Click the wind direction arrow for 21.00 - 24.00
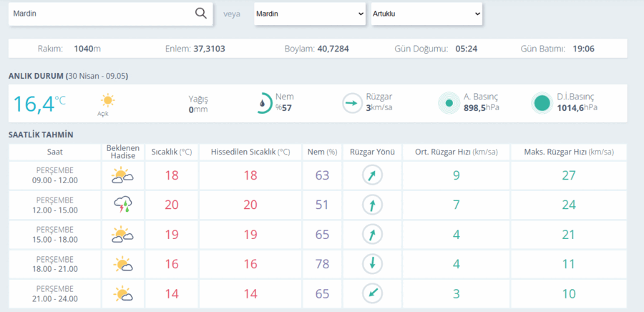This screenshot has height=312, width=644. (372, 293)
